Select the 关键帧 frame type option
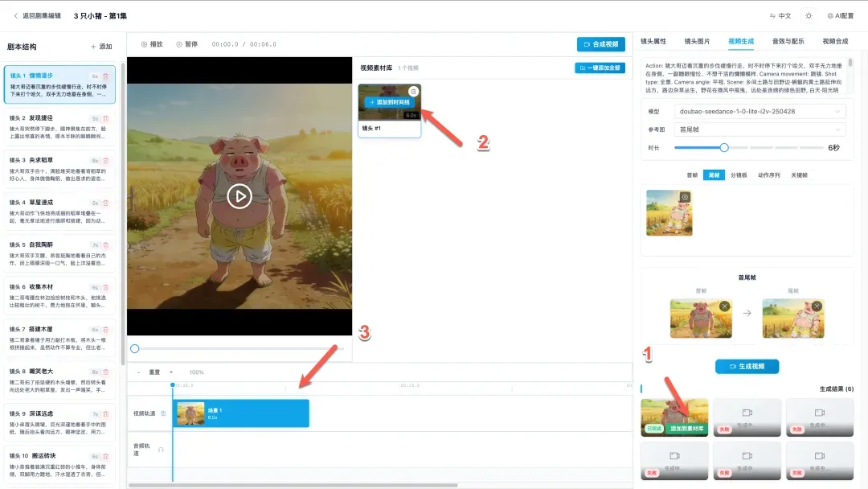 pyautogui.click(x=800, y=175)
